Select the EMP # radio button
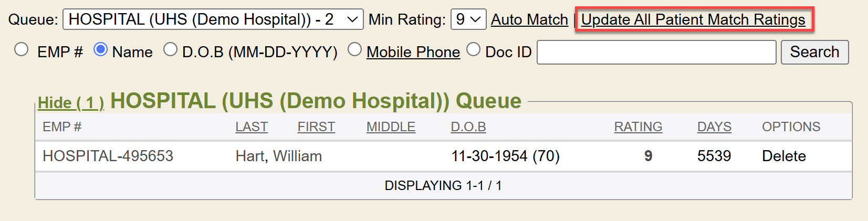This screenshot has width=868, height=221. pyautogui.click(x=22, y=50)
